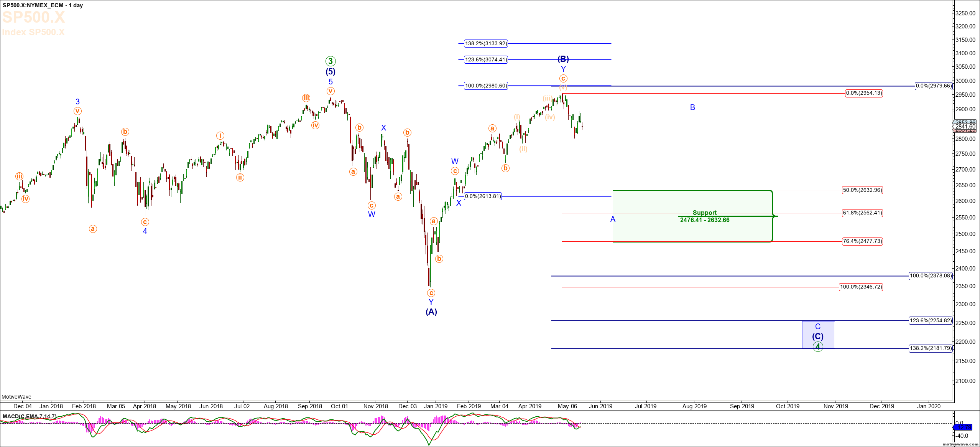Select the blue 5 wave label
The image size is (980, 447).
331,82
